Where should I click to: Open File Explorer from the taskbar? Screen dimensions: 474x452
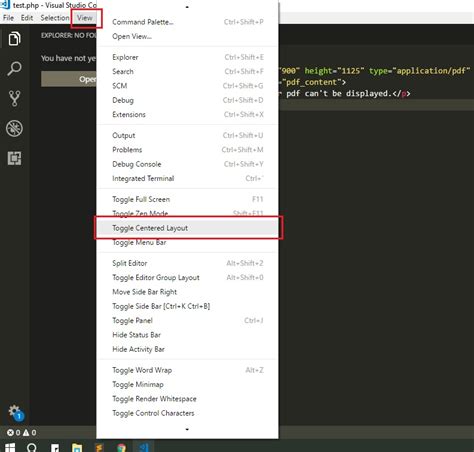[x=77, y=447]
